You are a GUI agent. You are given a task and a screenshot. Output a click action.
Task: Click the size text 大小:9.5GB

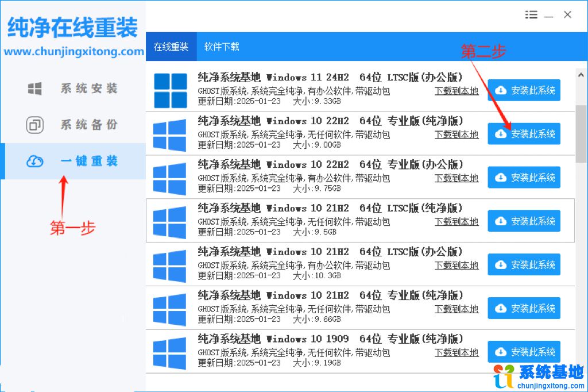(x=315, y=232)
